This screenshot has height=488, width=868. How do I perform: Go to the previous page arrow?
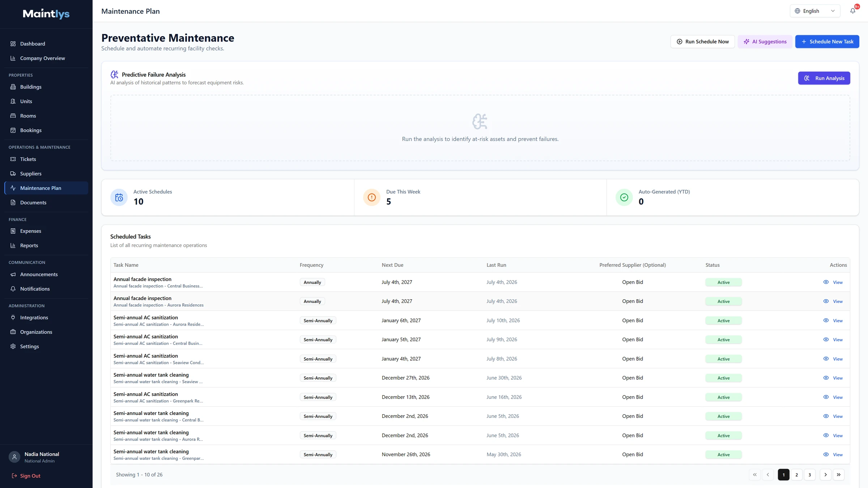click(768, 475)
